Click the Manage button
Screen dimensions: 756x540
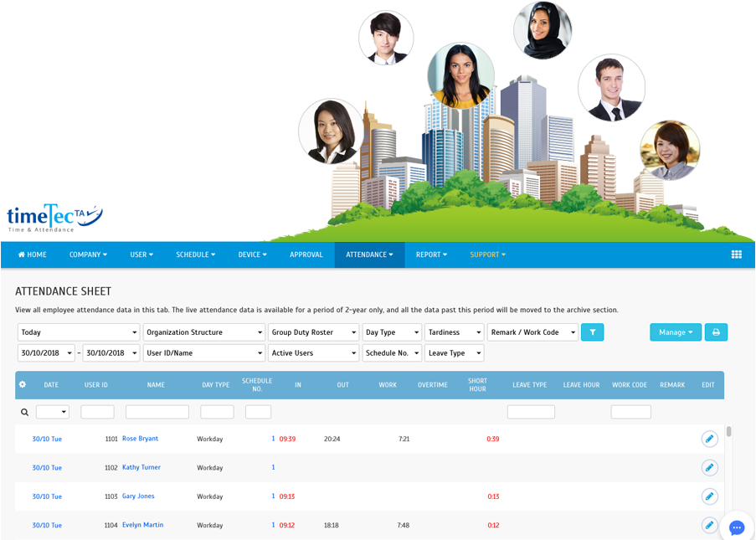coord(675,332)
